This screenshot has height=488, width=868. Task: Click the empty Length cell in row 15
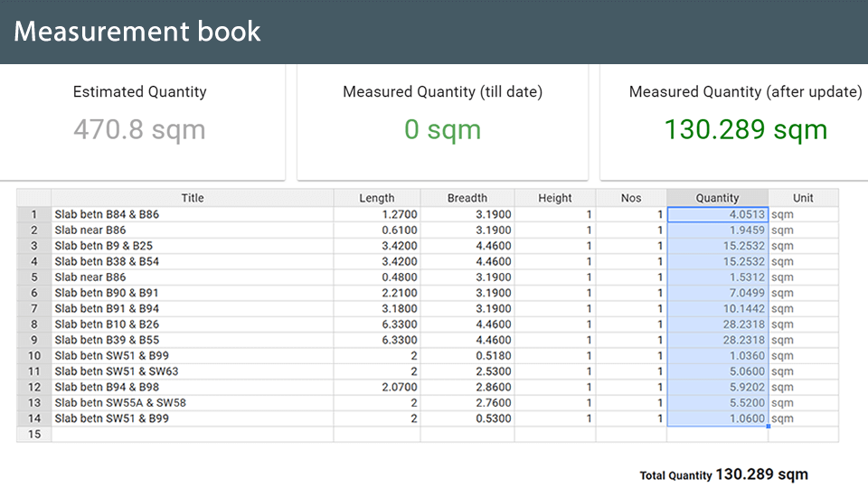[377, 435]
